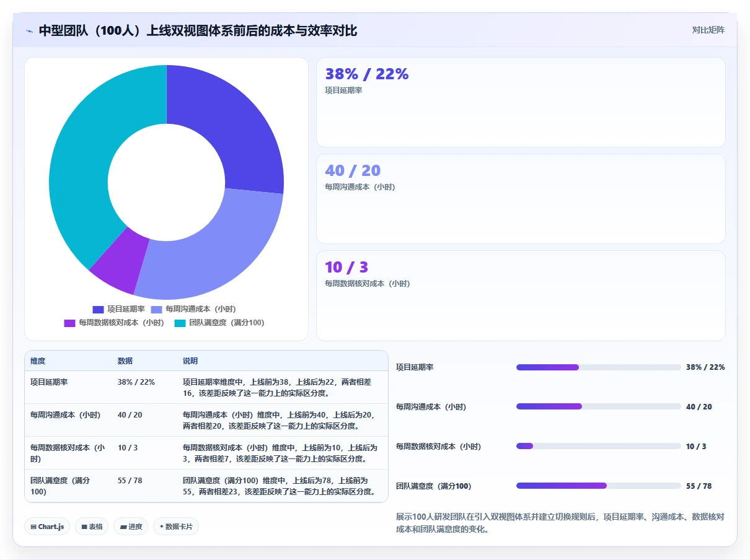The width and height of the screenshot is (750, 560).
Task: Click the 10 / 3 table value
Action: tap(128, 448)
